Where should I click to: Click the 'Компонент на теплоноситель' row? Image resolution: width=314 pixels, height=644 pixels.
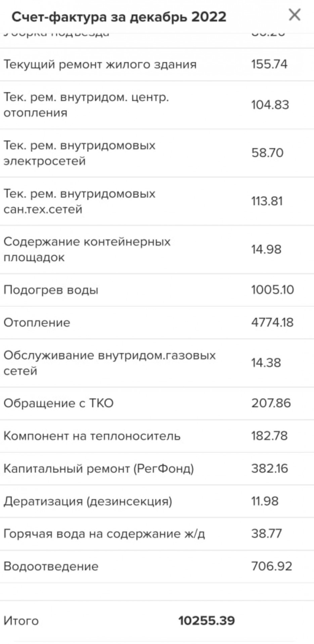click(x=157, y=436)
